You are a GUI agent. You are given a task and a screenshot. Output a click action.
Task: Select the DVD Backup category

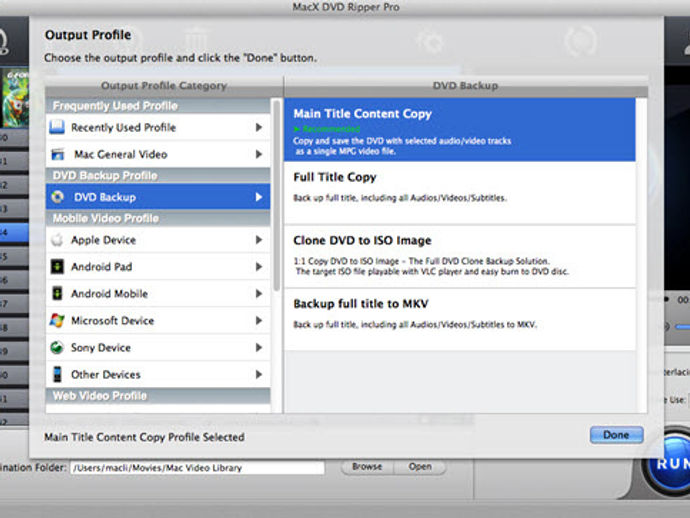pyautogui.click(x=158, y=197)
